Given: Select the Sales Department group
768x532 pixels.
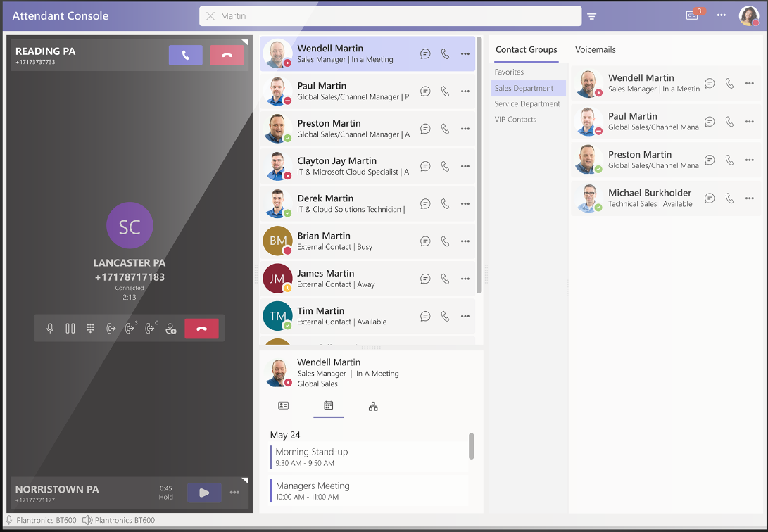Looking at the screenshot, I should tap(528, 88).
